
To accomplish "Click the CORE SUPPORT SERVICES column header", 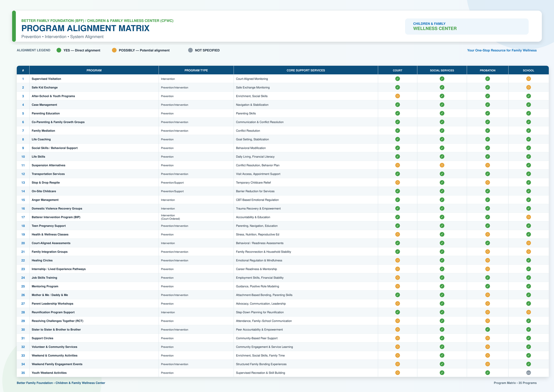I will click(x=306, y=70).
